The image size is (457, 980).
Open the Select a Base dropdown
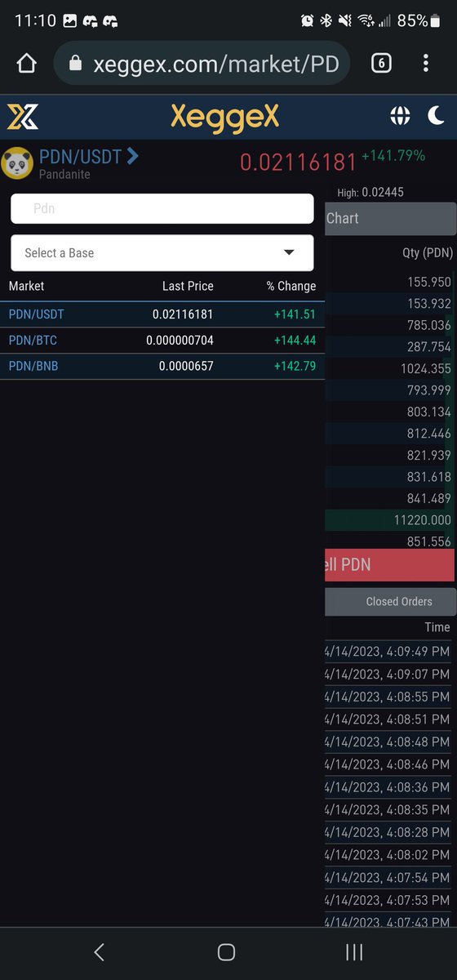[x=162, y=253]
